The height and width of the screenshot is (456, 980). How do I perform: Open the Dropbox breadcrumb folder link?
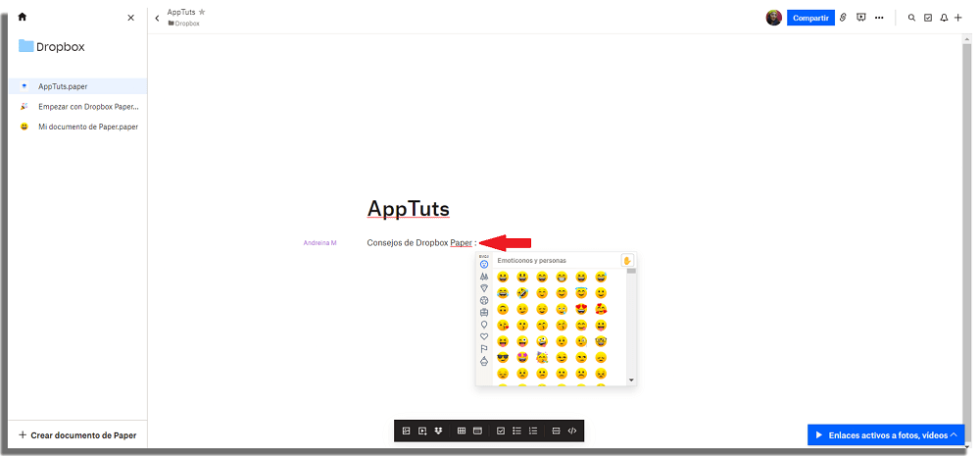pyautogui.click(x=184, y=24)
